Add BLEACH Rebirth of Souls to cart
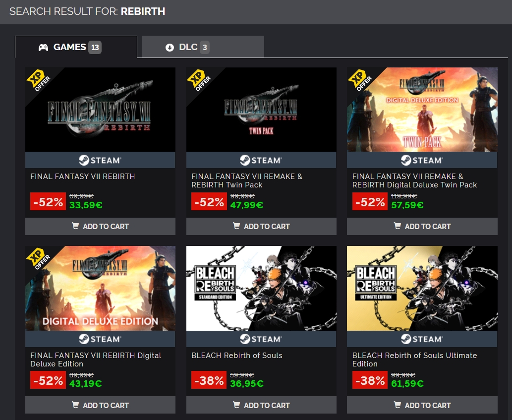 pos(261,405)
